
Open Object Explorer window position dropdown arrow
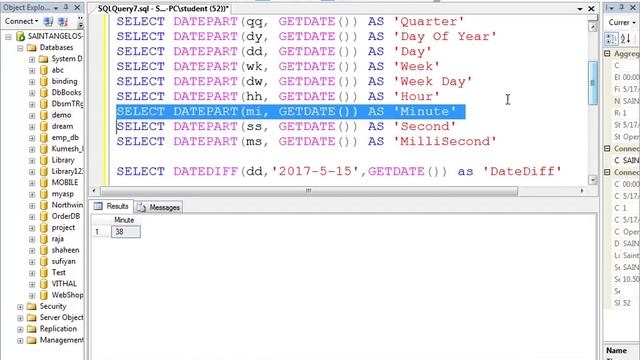(56, 8)
